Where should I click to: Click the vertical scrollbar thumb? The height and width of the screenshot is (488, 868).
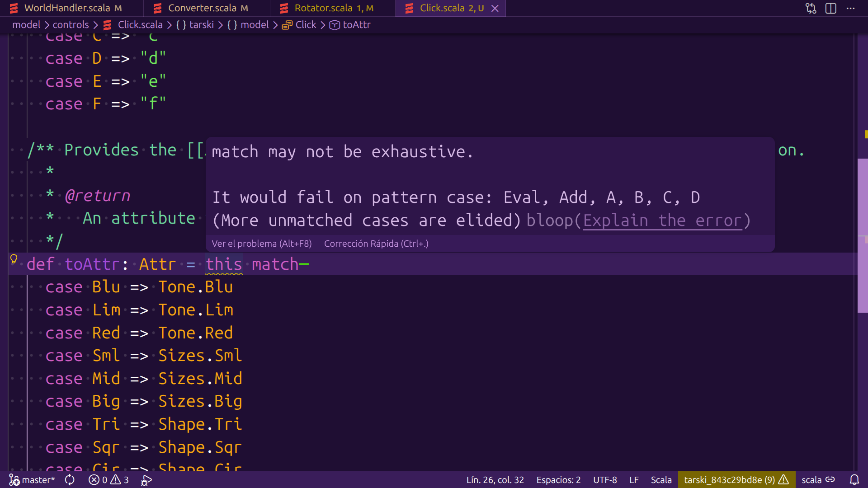click(x=862, y=235)
